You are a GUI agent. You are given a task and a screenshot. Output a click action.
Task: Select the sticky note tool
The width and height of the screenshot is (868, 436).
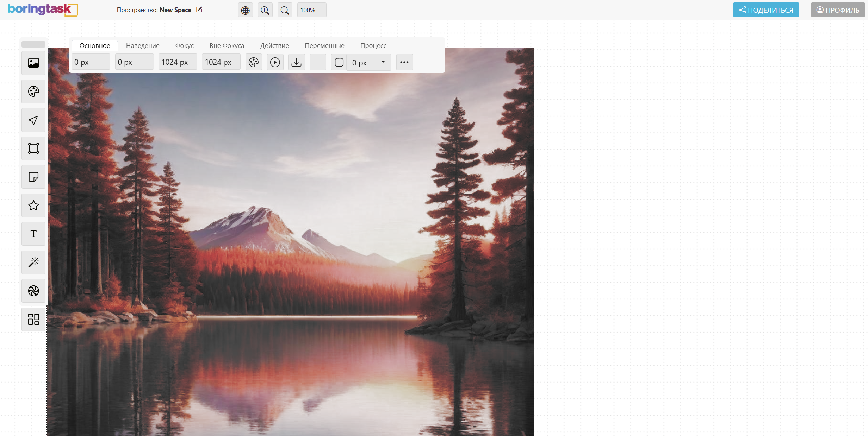tap(33, 177)
